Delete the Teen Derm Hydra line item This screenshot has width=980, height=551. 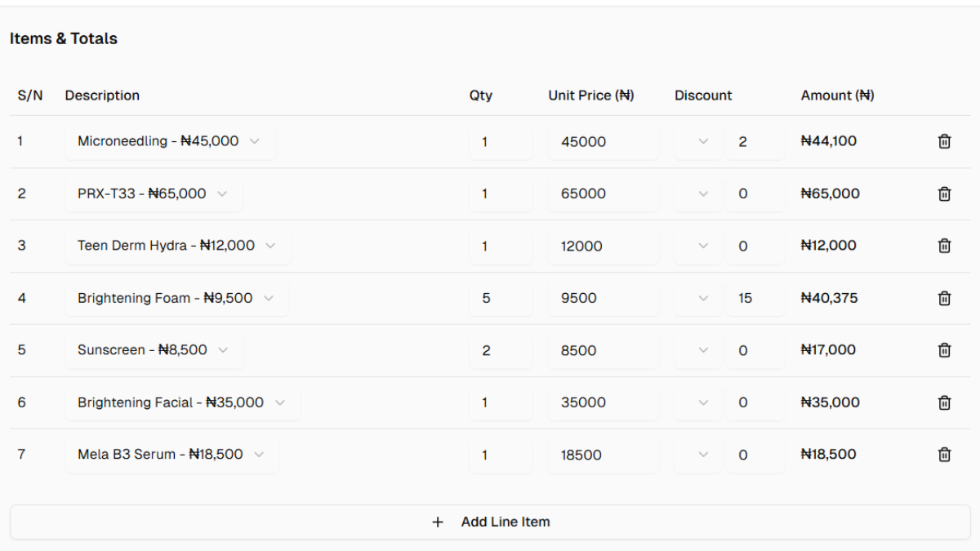[x=944, y=246]
